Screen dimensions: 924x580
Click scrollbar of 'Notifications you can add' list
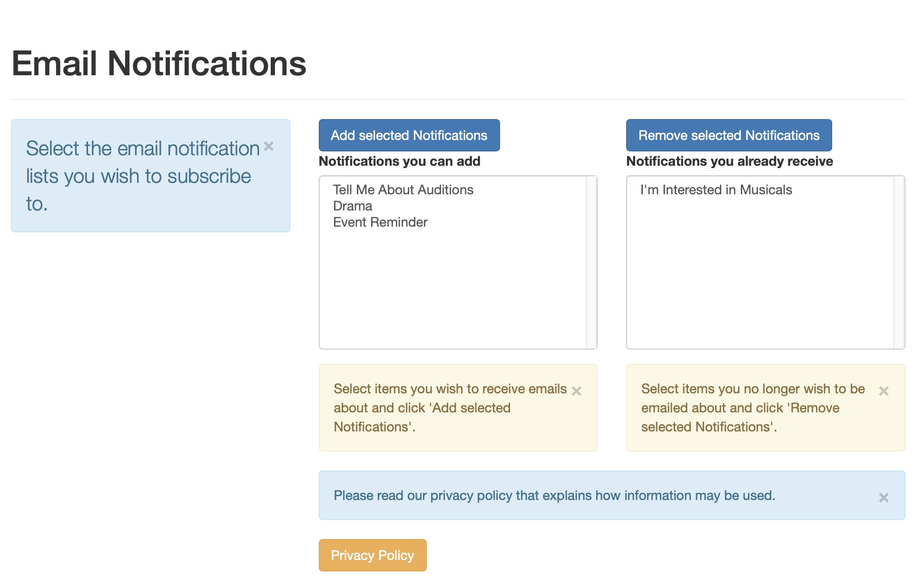(591, 262)
